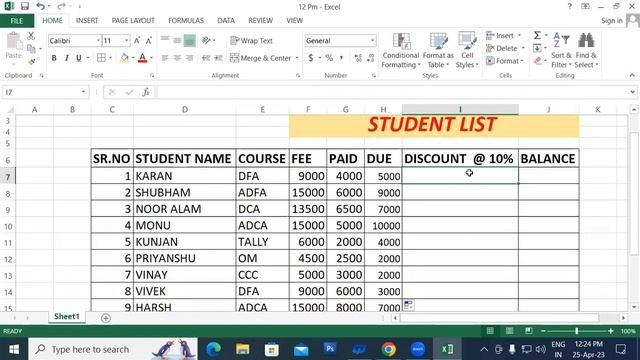Screen dimensions: 640x360
Task: Cut selection with the scissors icon
Action: click(x=31, y=36)
